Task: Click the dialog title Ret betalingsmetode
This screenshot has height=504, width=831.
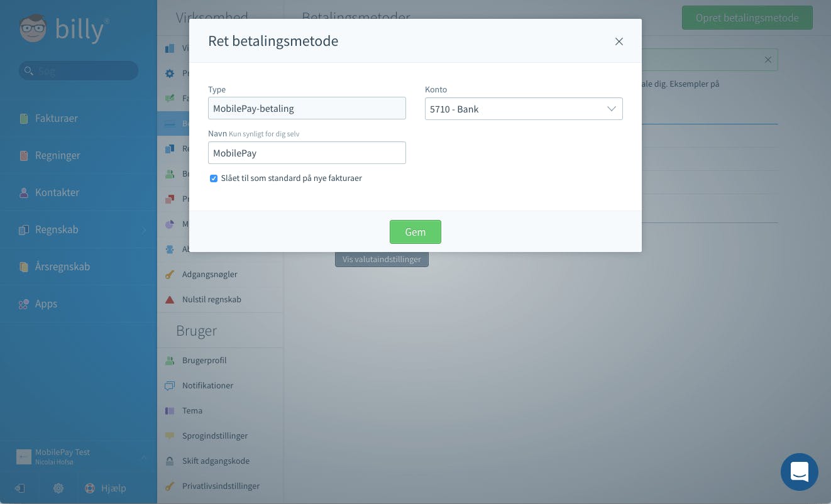Action: click(x=273, y=41)
